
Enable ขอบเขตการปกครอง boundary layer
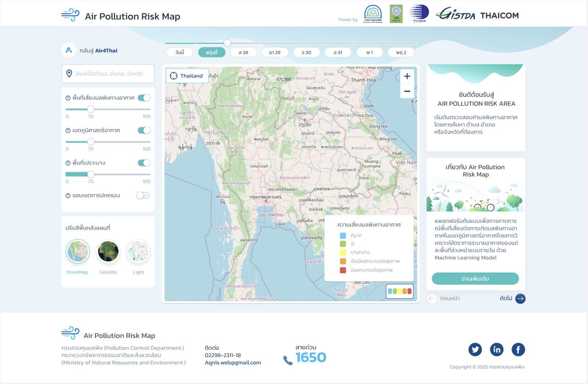pos(143,195)
